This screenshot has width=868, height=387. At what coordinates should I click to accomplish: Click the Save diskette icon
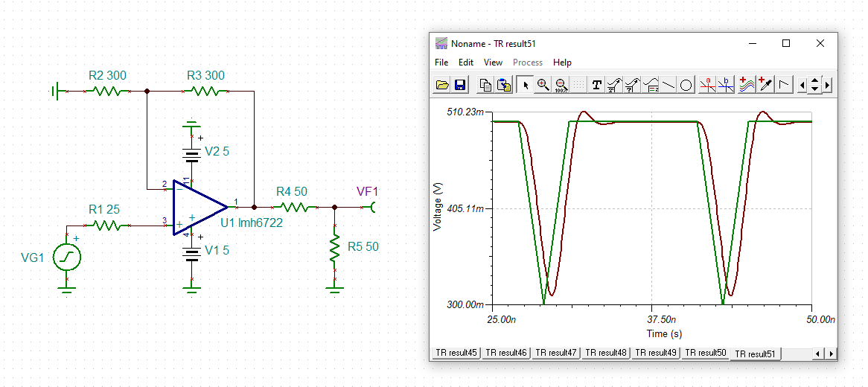459,85
